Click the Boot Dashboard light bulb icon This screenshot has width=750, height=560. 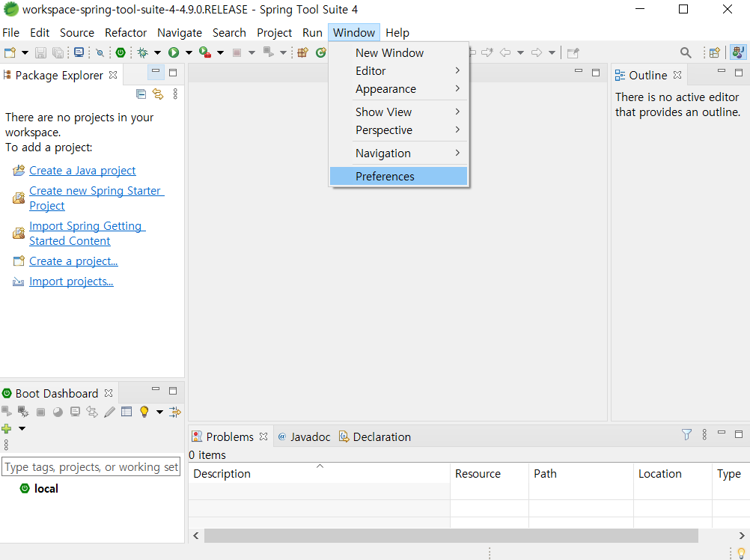coord(144,411)
